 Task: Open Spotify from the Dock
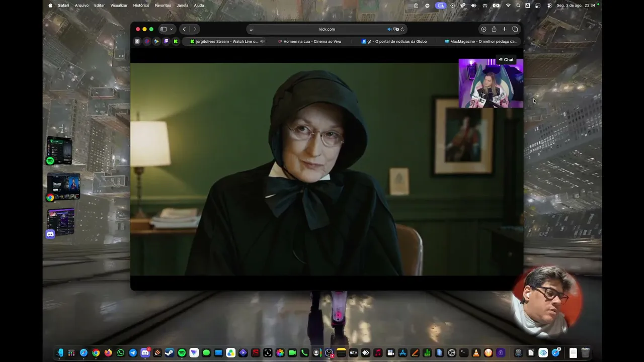tap(182, 353)
